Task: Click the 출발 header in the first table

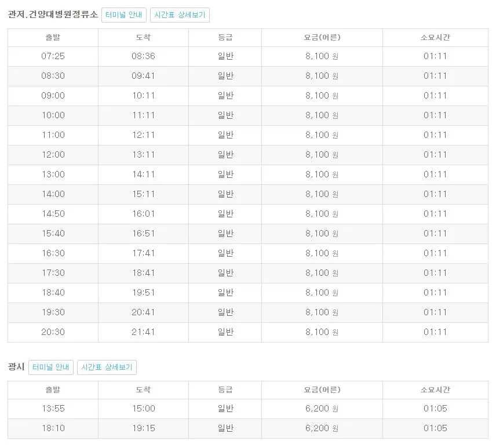Action: [x=53, y=37]
